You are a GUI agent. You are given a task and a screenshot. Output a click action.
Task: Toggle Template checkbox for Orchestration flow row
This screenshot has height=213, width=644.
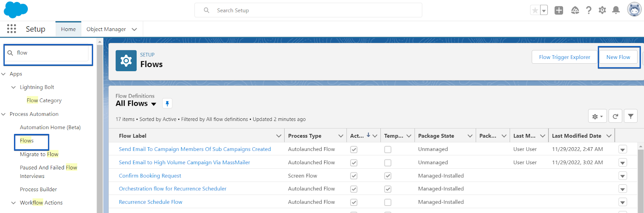point(388,189)
